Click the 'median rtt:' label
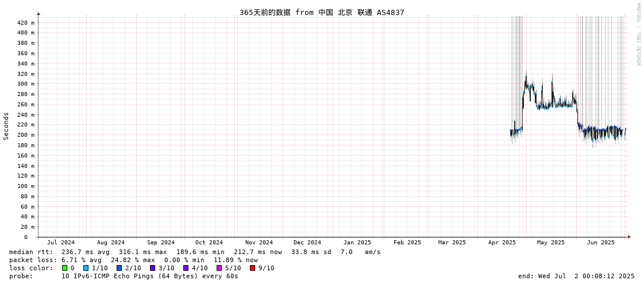The height and width of the screenshot is (284, 644). point(31,252)
